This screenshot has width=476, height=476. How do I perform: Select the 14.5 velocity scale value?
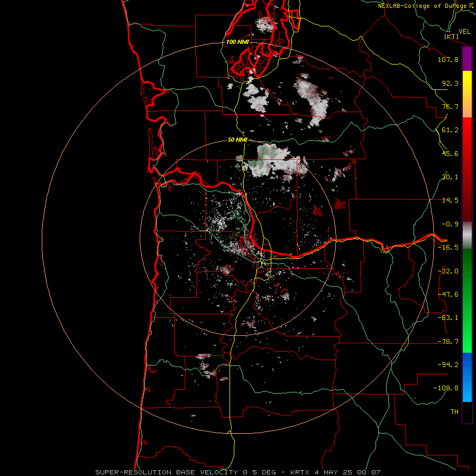(450, 200)
